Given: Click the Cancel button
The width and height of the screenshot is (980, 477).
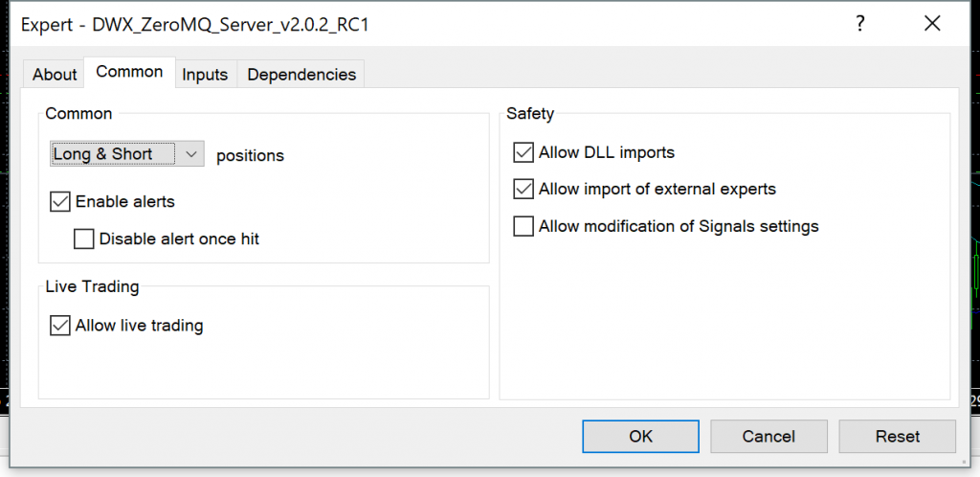Looking at the screenshot, I should pos(768,436).
